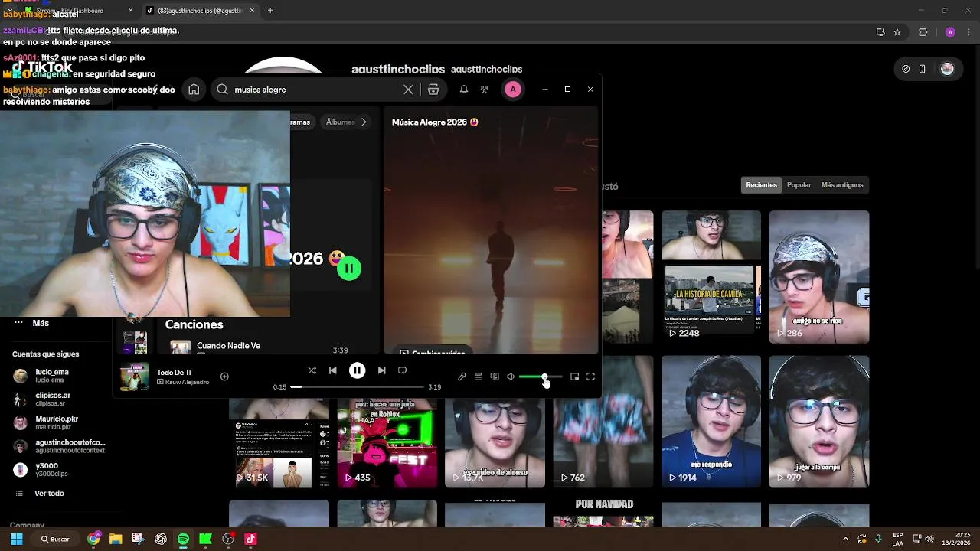Open OBS Studio from taskbar
Screen dimensions: 980x551
227,539
